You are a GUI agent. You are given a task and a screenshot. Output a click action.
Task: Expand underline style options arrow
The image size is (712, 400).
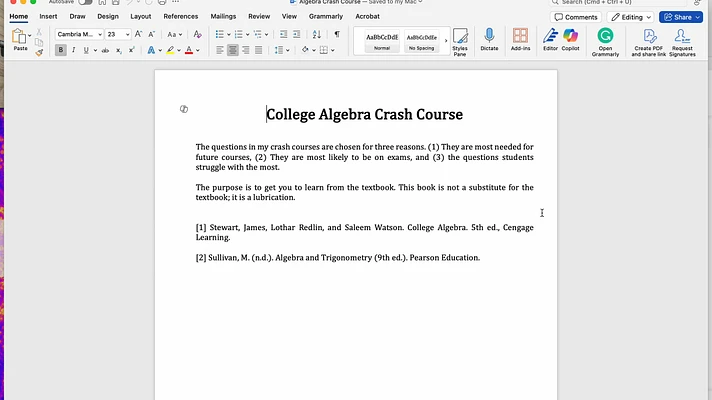(x=95, y=50)
